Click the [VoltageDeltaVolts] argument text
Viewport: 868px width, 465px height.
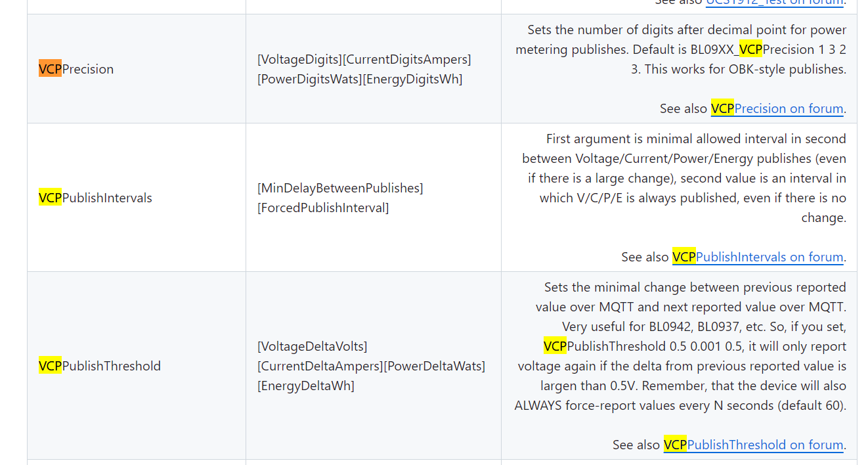click(x=313, y=346)
